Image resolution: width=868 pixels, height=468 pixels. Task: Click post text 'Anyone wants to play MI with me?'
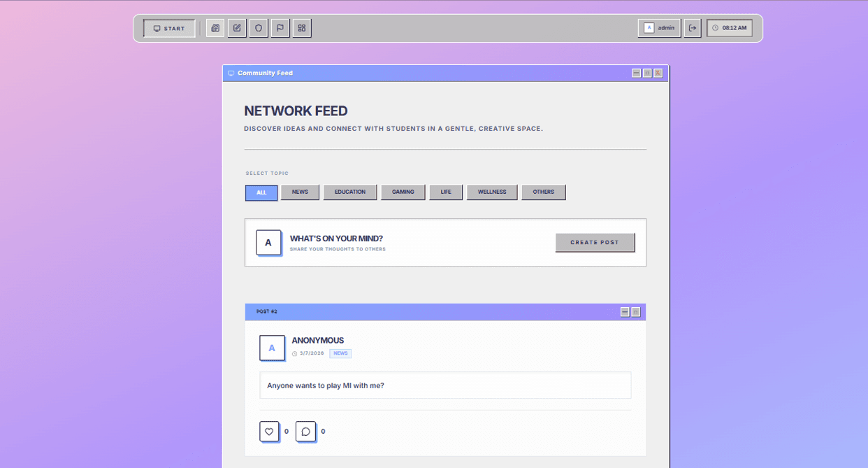click(x=326, y=385)
